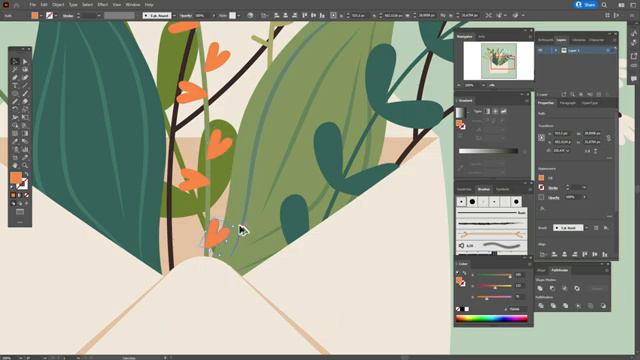The image size is (640, 360).
Task: Switch to the Artboards tab
Action: 545,40
